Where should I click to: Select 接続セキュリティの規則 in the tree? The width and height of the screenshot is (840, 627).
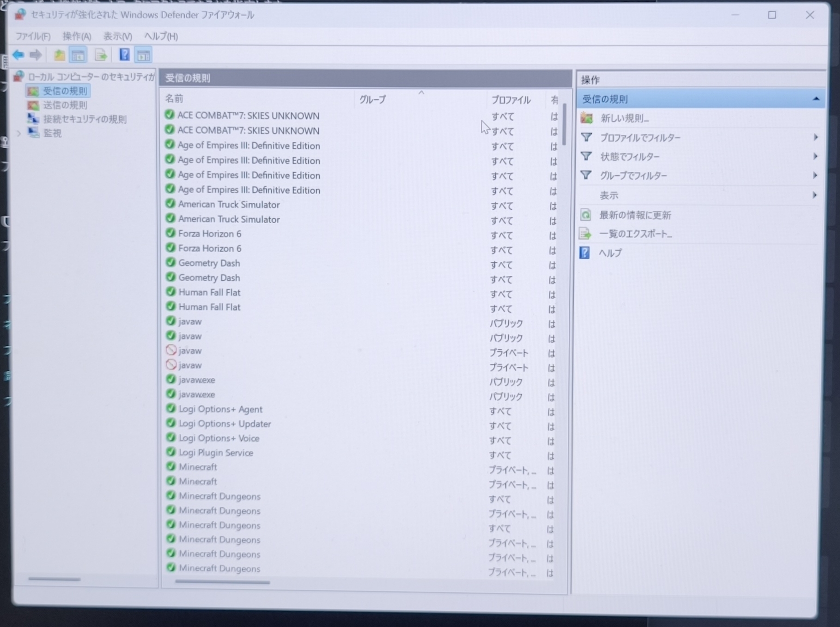[x=85, y=119]
